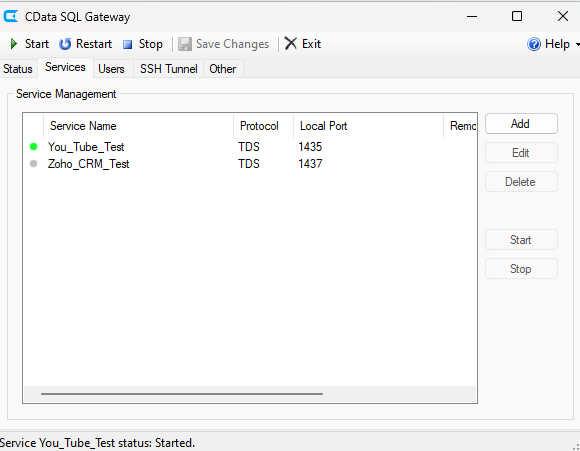Expand the Help dropdown arrow
The height and width of the screenshot is (451, 580).
(577, 44)
